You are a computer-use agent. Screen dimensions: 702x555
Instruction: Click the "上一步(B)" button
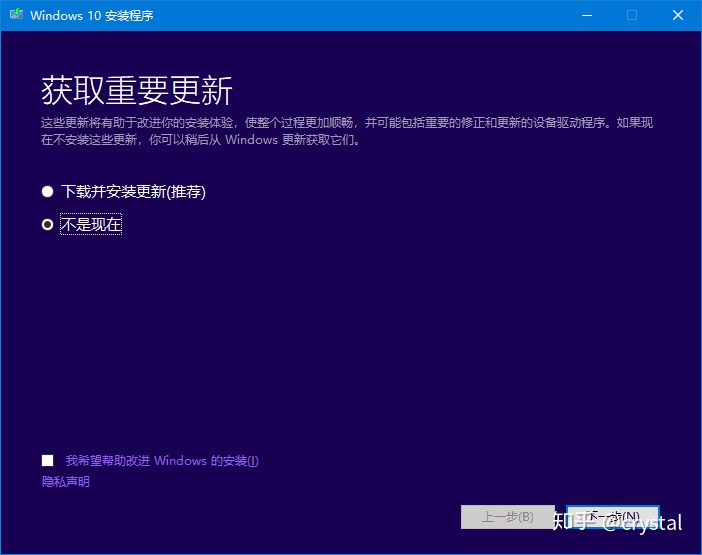(508, 517)
